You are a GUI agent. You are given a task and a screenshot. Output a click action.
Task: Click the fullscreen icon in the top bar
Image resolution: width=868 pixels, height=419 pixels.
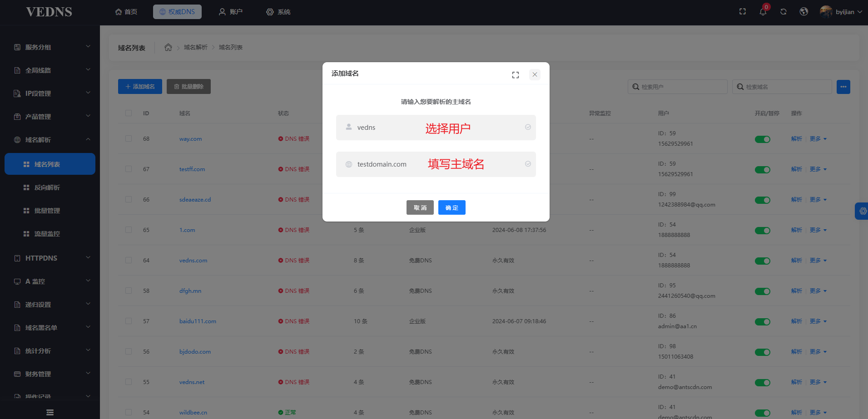point(743,12)
